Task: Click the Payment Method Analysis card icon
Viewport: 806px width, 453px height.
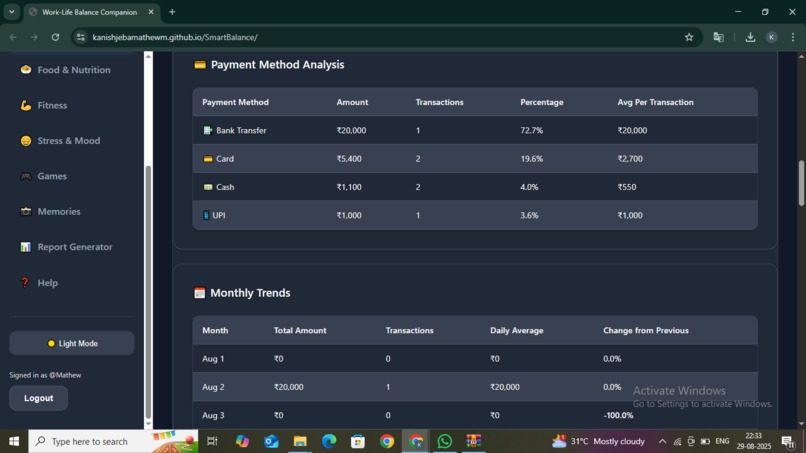Action: (x=200, y=65)
